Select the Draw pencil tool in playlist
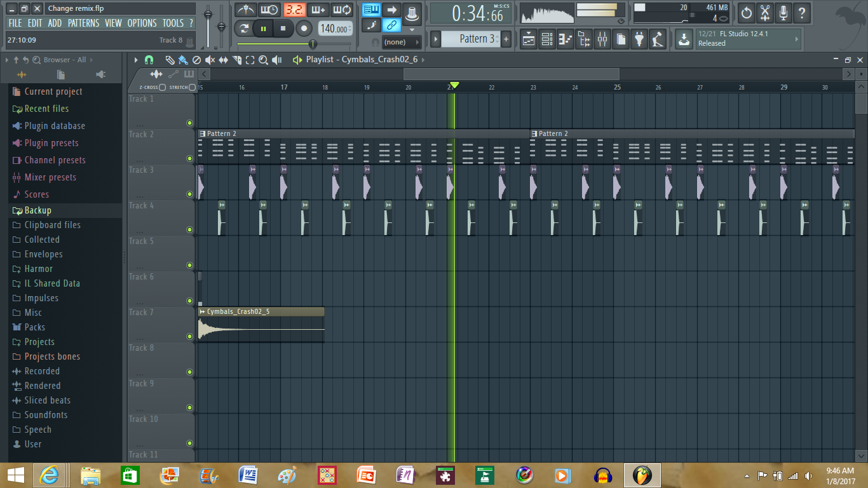The image size is (868, 488). [x=170, y=60]
